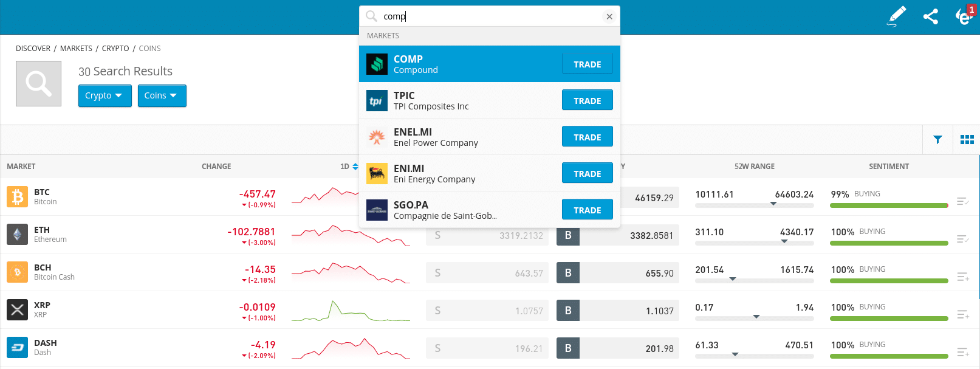Image resolution: width=980 pixels, height=369 pixels.
Task: Click the ETH 52W range bar
Action: click(x=754, y=243)
